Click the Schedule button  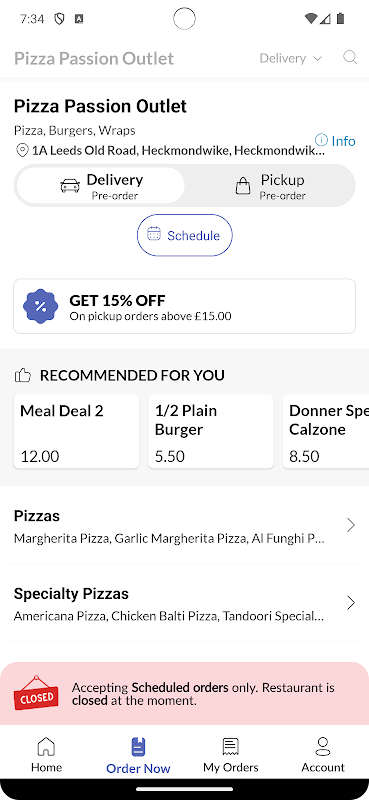(184, 235)
